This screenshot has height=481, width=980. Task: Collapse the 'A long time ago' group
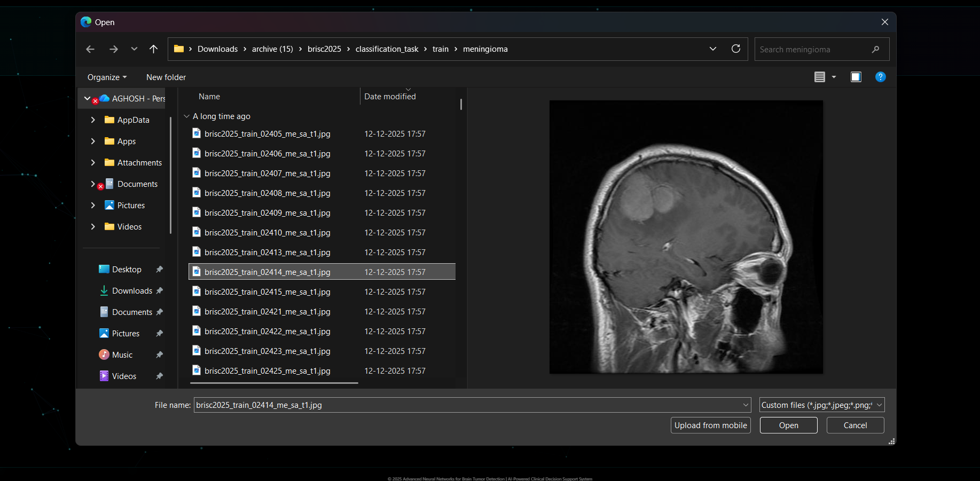[187, 116]
